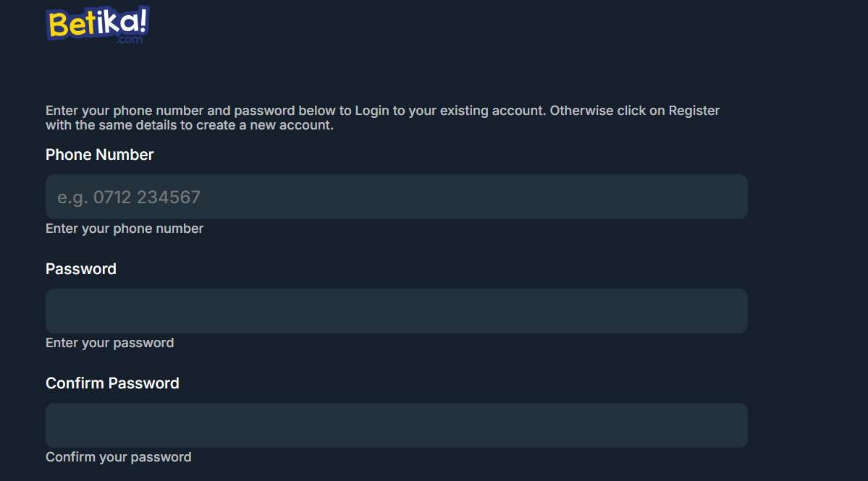Select the Confirm Password input box
This screenshot has width=868, height=481.
(396, 425)
